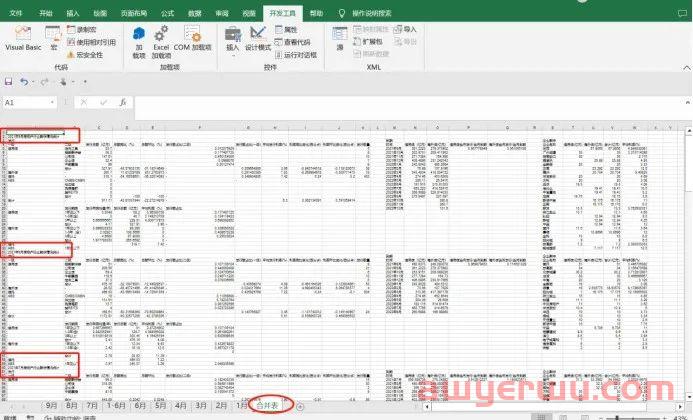Viewport: 693px width, 420px height.
Task: Click XML 扩展包 expansion packs
Action: tap(368, 41)
